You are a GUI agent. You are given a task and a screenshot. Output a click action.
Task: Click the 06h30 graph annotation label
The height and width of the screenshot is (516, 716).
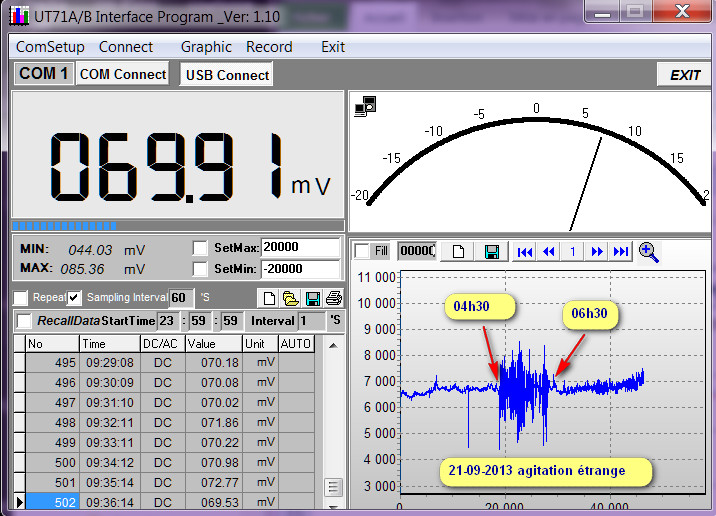[x=590, y=314]
